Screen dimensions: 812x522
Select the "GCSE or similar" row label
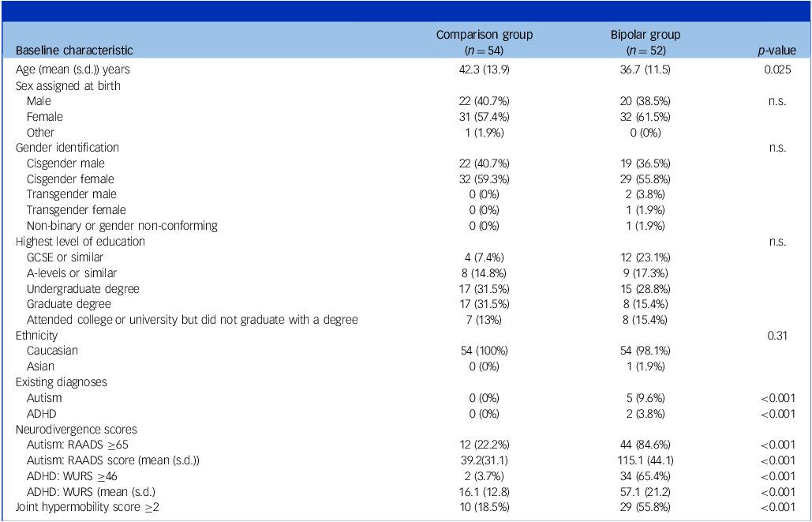click(x=65, y=257)
